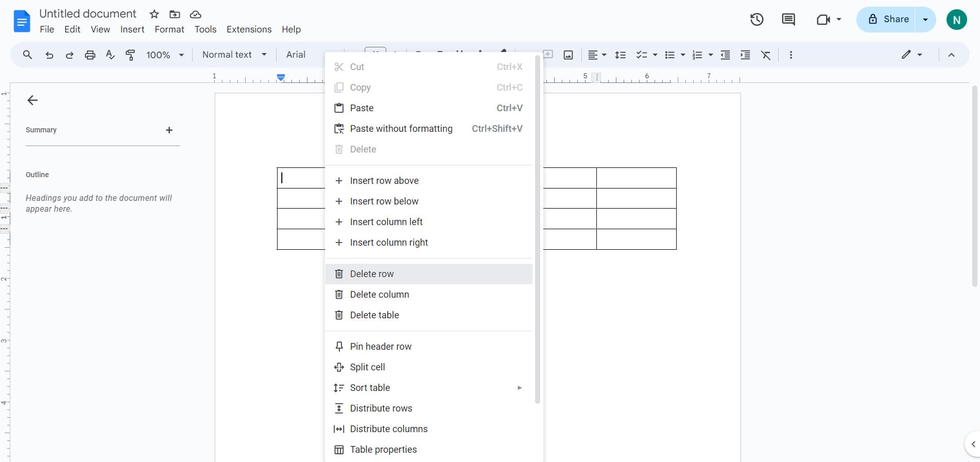Image resolution: width=980 pixels, height=462 pixels.
Task: Open search the menus magnifier
Action: coord(28,55)
